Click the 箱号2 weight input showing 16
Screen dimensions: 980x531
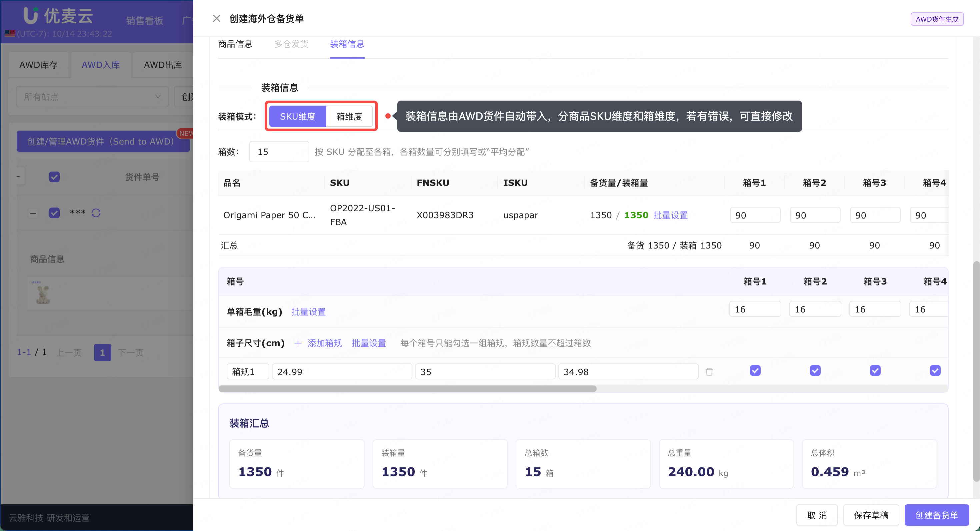815,309
